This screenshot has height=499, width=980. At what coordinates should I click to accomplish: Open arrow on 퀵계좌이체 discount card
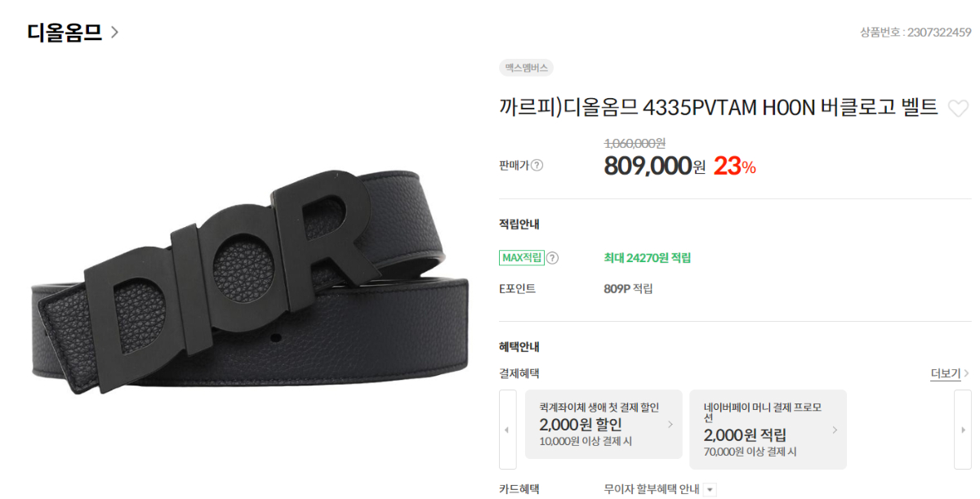(x=670, y=425)
